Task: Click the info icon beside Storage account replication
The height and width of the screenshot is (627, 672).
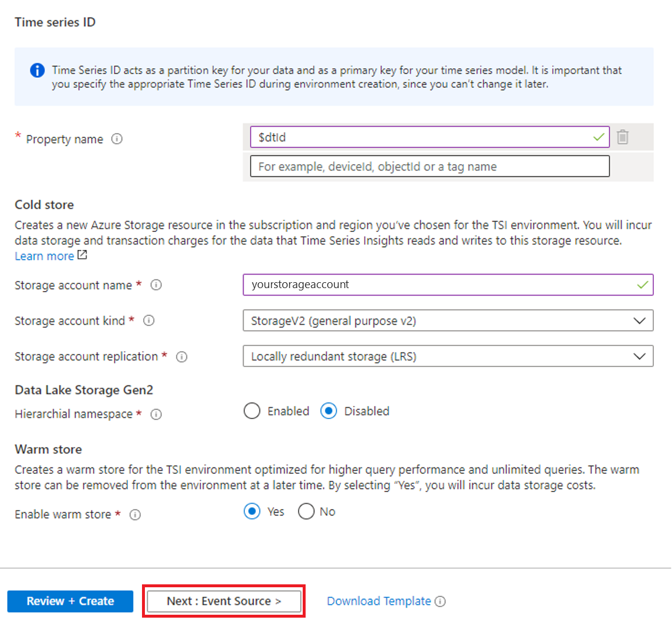Action: [x=182, y=356]
